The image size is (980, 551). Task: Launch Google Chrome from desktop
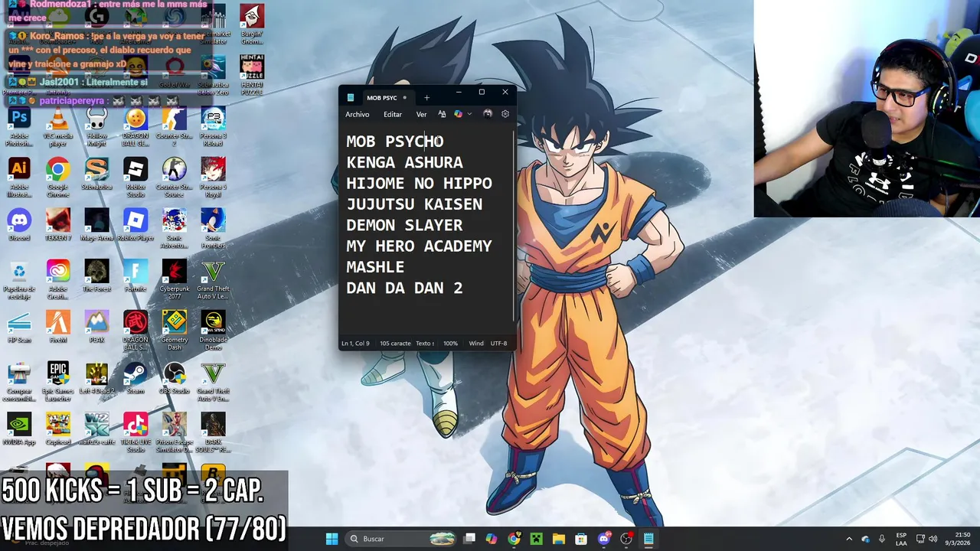pos(58,178)
